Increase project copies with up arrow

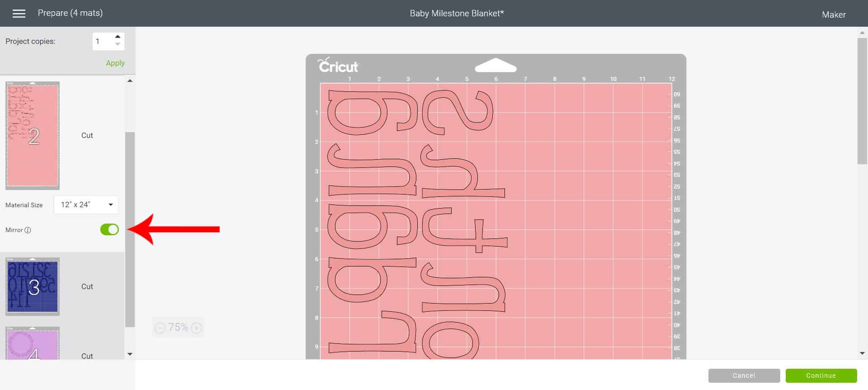coord(118,37)
